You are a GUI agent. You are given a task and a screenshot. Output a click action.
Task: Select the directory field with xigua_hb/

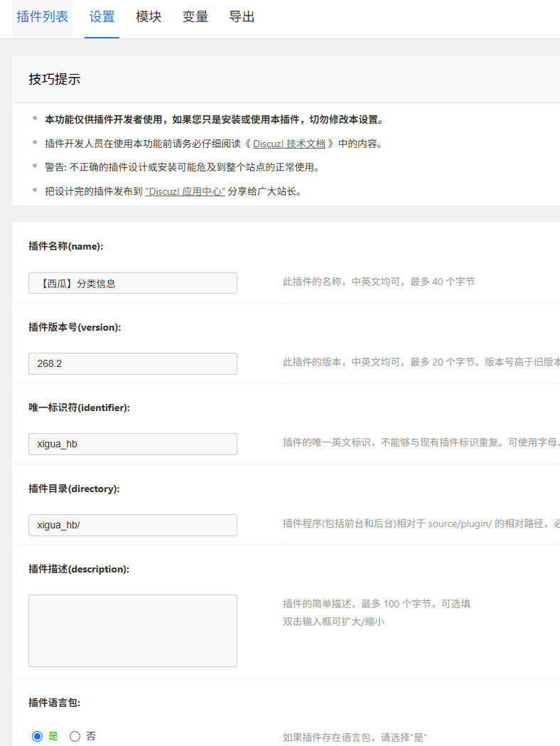[x=133, y=526]
